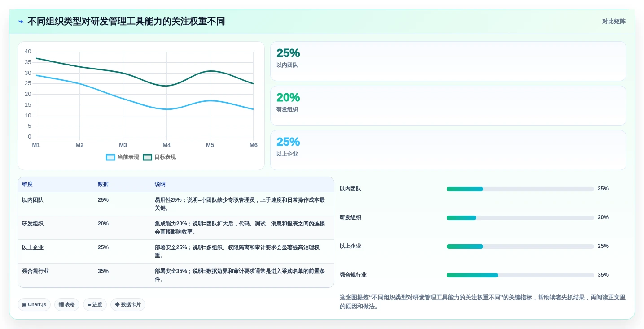
Task: Click the 40 y-axis label on chart
Action: [x=28, y=52]
